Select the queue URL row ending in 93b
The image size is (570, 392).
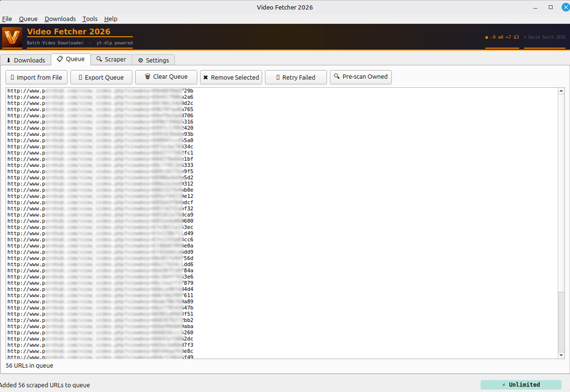(100, 134)
